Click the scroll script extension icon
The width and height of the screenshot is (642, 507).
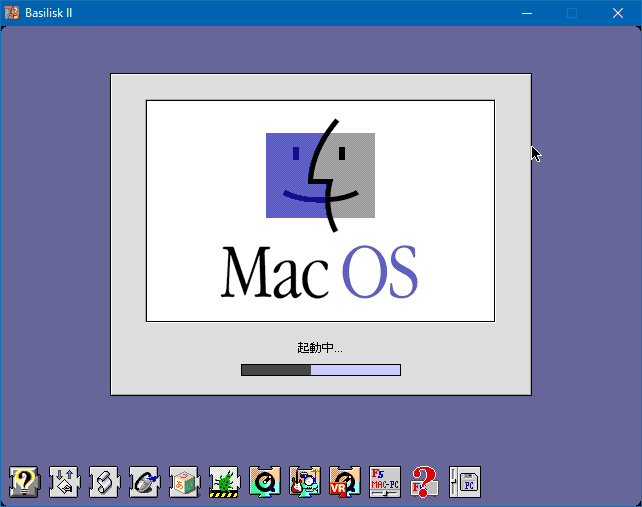pyautogui.click(x=104, y=482)
